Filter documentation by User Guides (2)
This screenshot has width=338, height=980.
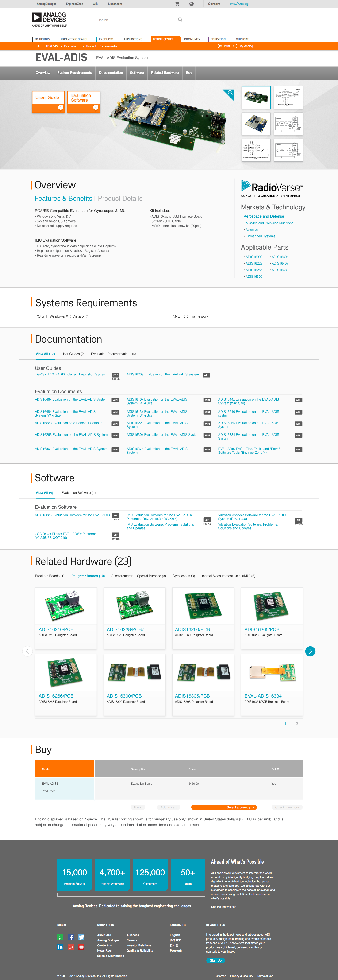coord(73,354)
